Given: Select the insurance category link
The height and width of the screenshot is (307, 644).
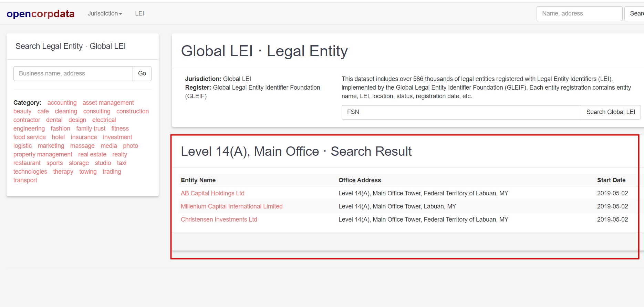Looking at the screenshot, I should pyautogui.click(x=84, y=137).
